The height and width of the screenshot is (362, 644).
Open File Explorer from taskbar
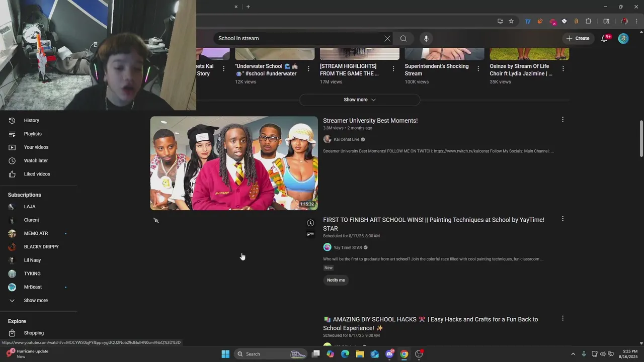click(x=360, y=354)
